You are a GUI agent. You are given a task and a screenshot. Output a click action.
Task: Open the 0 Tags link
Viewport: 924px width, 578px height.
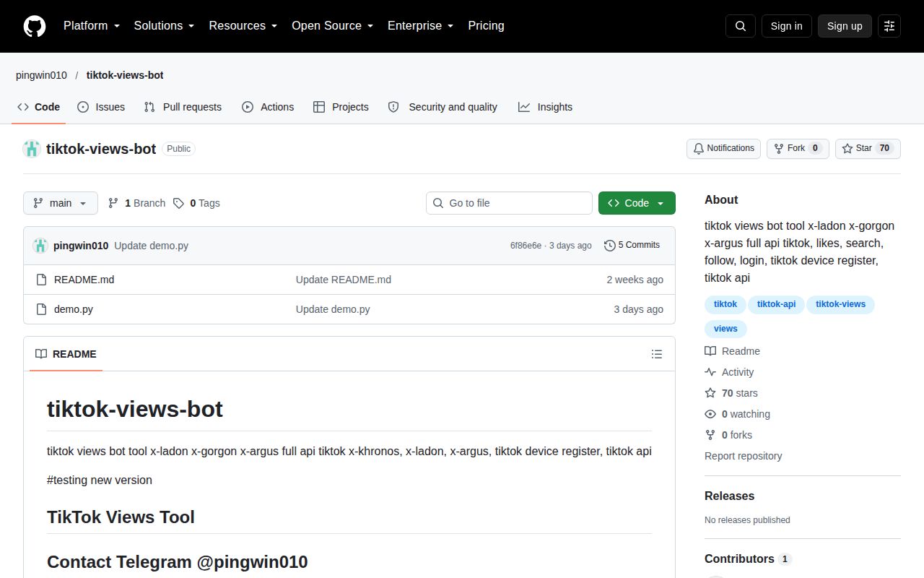196,203
